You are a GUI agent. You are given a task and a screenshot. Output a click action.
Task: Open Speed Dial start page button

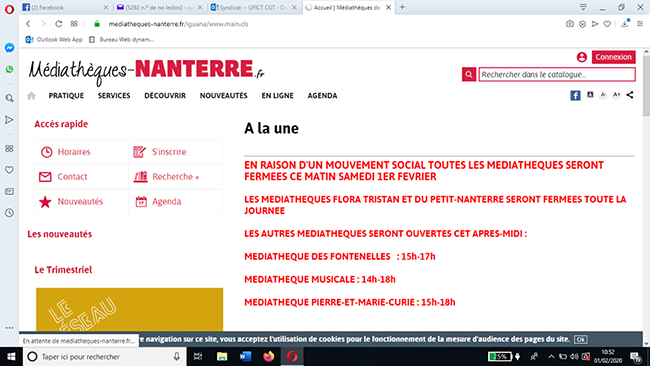[74, 24]
